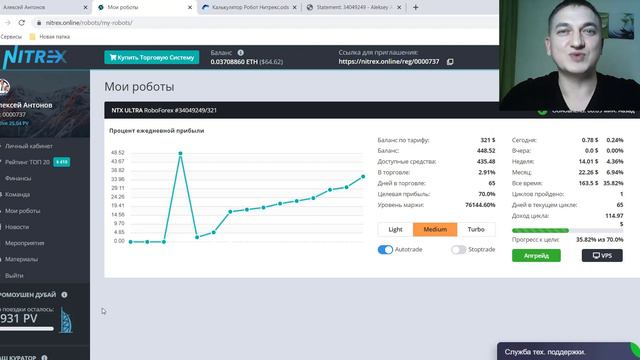Click the green Апгрейд button
Screen dimensions: 640x360
pyautogui.click(x=536, y=256)
